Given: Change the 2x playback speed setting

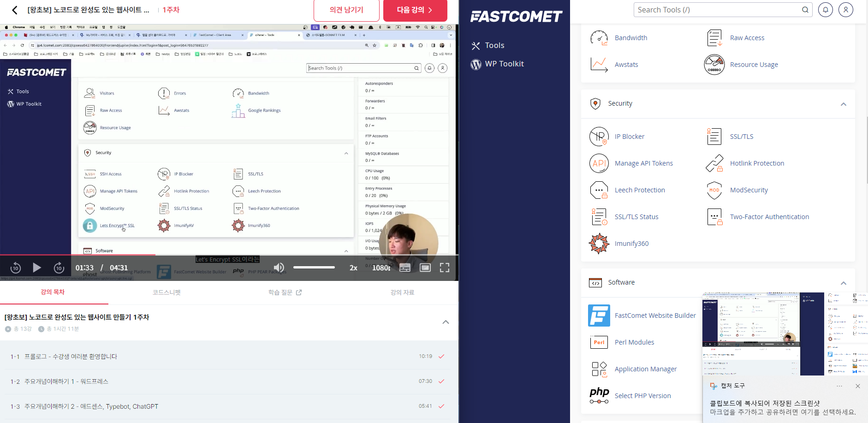Looking at the screenshot, I should tap(353, 268).
